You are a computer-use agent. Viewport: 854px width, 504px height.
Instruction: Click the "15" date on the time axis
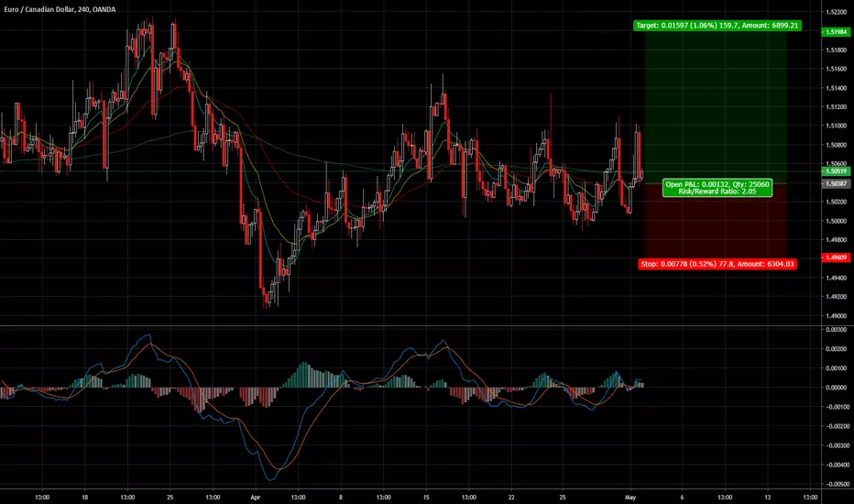point(426,498)
